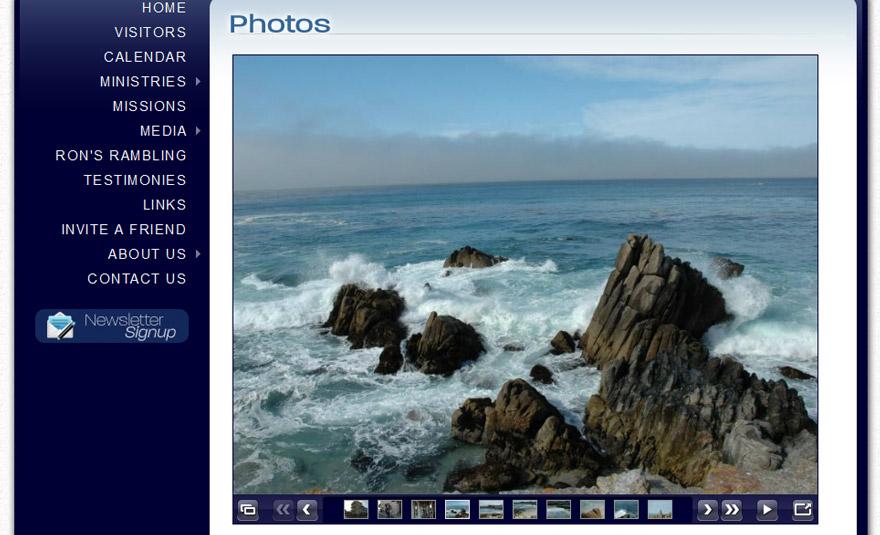Image resolution: width=880 pixels, height=535 pixels.
Task: Open the gallery albums icon
Action: coord(248,510)
